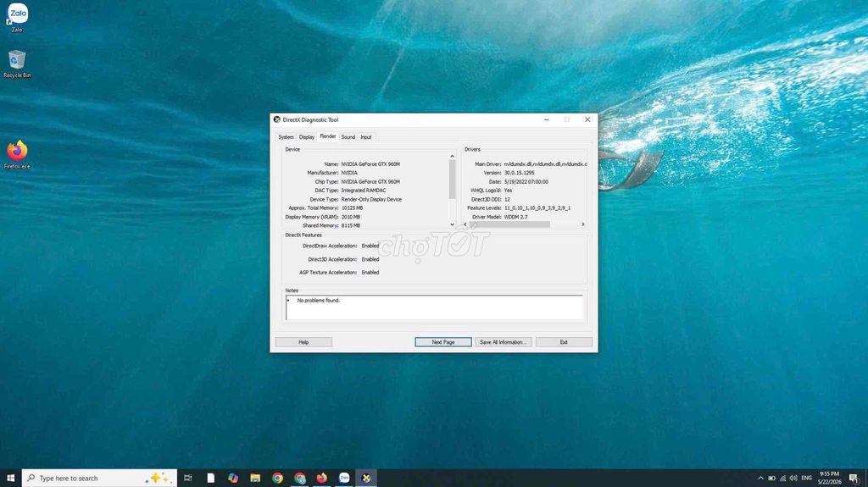
Task: Open the taskbar clock and date
Action: click(x=829, y=479)
